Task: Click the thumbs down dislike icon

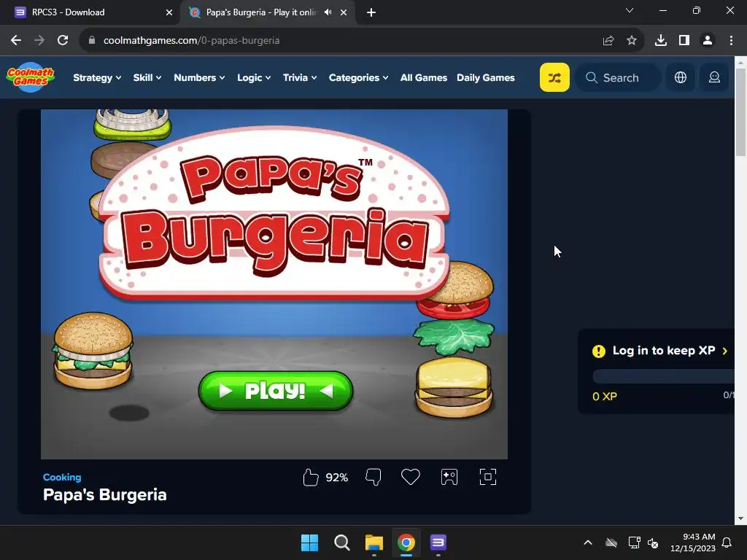Action: pos(373,477)
